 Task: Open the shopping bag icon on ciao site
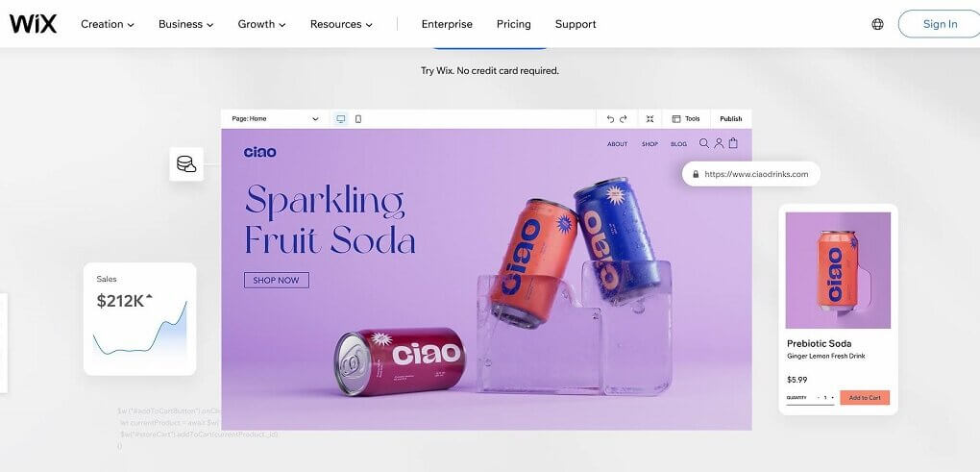733,143
